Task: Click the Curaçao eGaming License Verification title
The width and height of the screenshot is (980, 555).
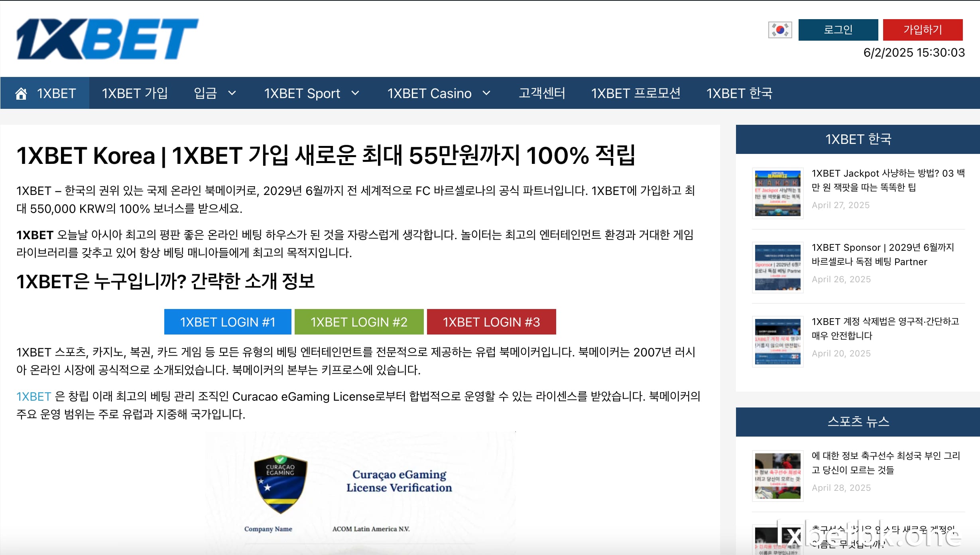Action: coord(399,481)
